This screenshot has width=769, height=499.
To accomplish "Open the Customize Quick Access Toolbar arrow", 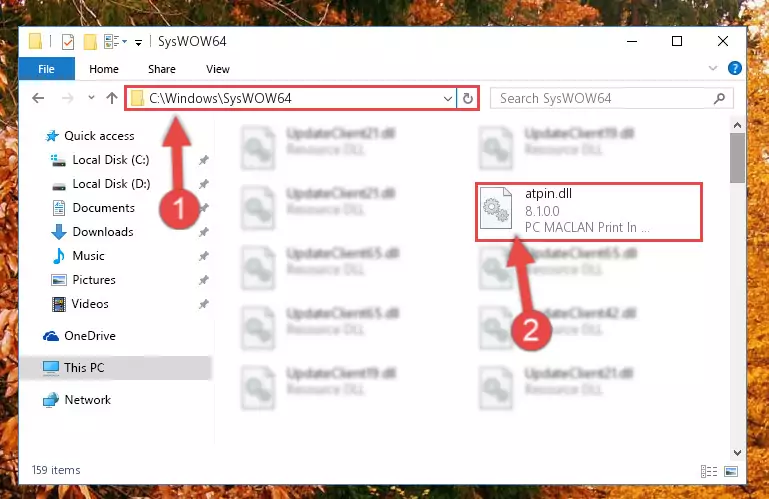I will (x=138, y=43).
